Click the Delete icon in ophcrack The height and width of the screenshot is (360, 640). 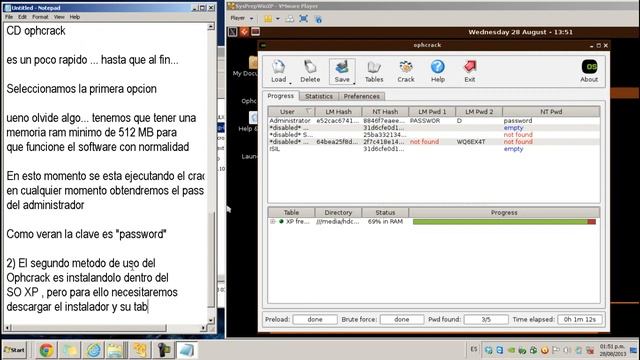pyautogui.click(x=310, y=71)
